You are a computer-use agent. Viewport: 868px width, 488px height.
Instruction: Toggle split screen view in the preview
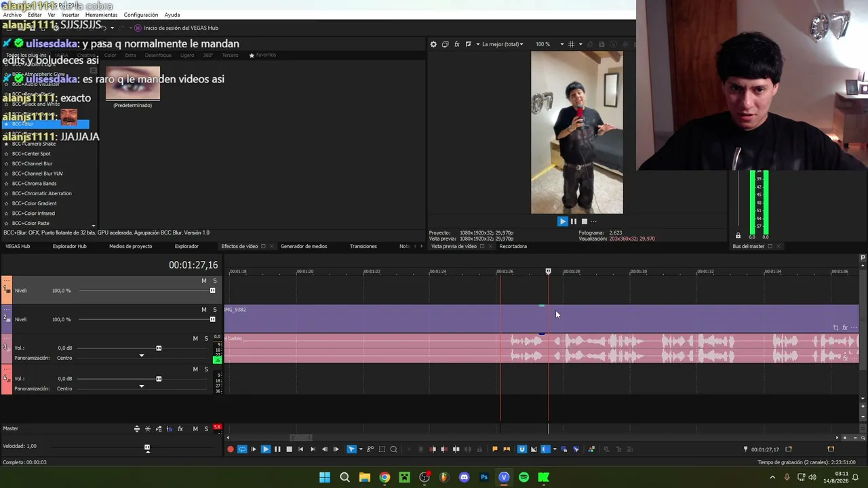coord(468,44)
